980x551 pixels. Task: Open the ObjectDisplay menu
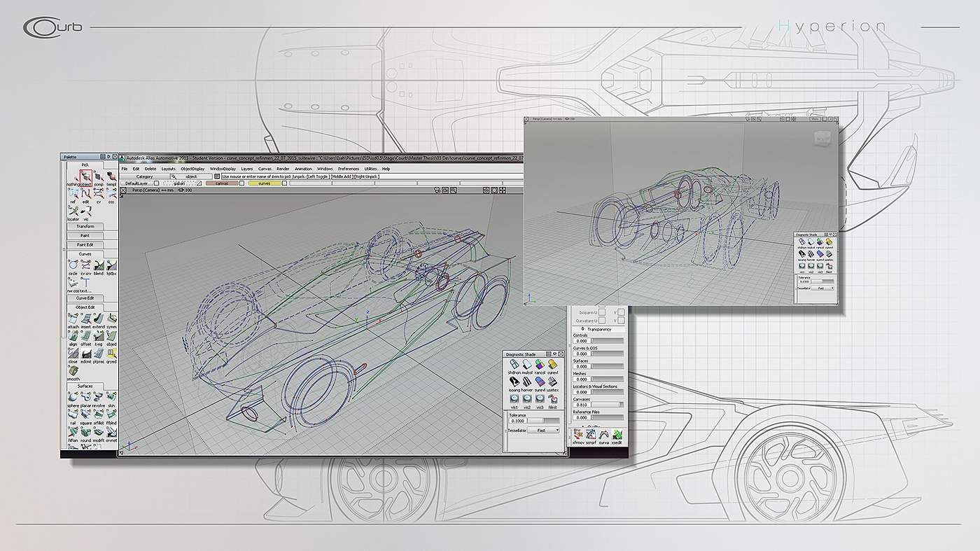click(192, 169)
